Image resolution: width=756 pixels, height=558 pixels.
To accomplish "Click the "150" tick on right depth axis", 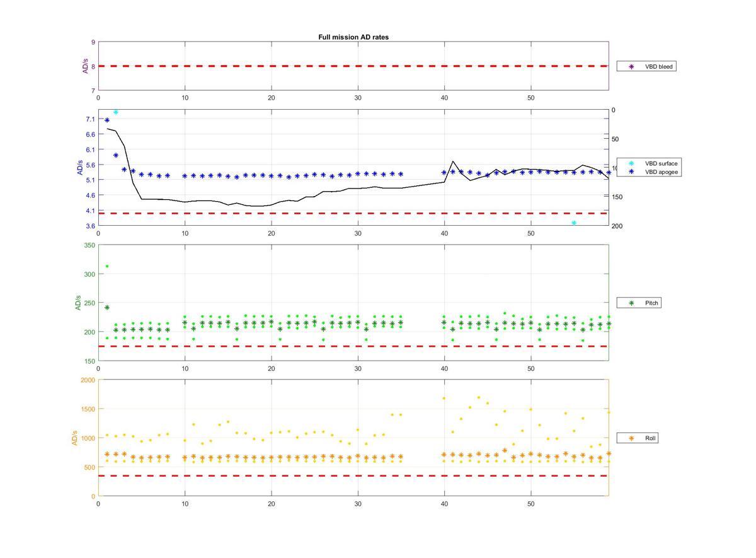I will [x=617, y=197].
